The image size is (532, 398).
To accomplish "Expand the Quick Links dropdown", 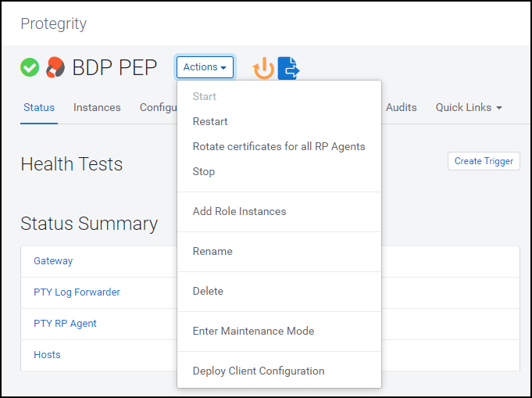I will [468, 107].
